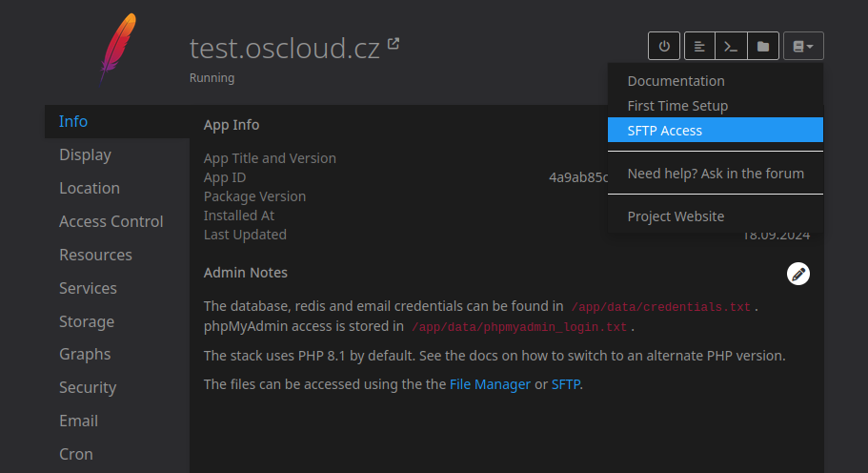The height and width of the screenshot is (473, 868).
Task: Open the Access Control section
Action: tap(111, 221)
